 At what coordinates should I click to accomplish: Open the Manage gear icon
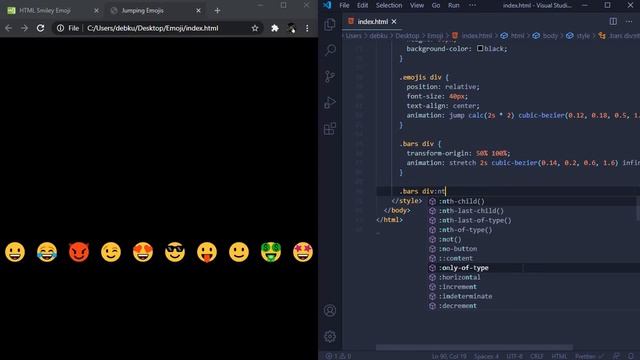[330, 336]
